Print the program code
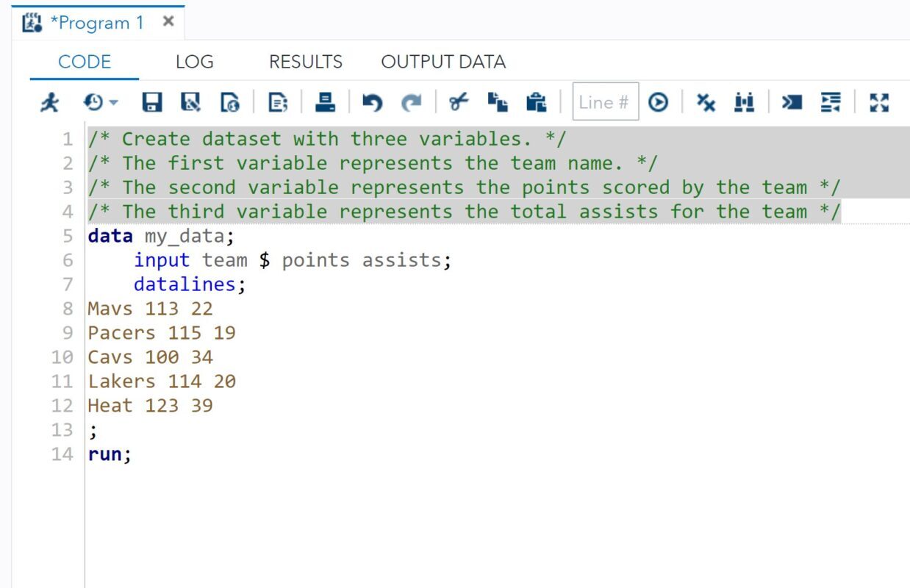The width and height of the screenshot is (910, 588). tap(326, 103)
